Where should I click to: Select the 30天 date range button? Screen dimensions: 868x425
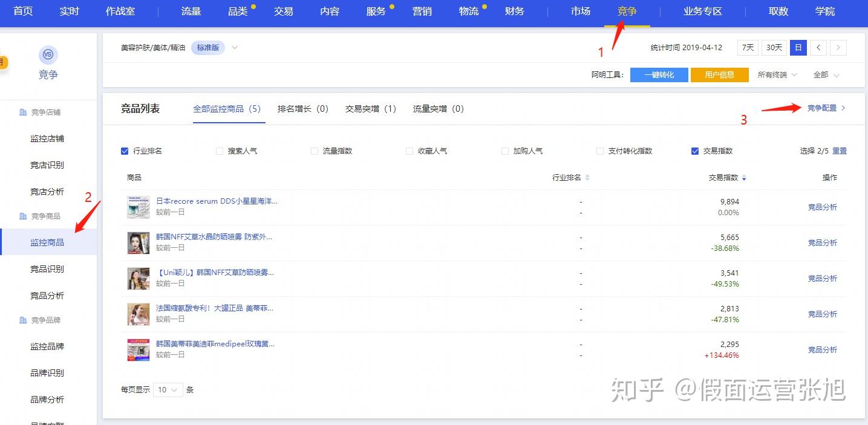pos(774,48)
